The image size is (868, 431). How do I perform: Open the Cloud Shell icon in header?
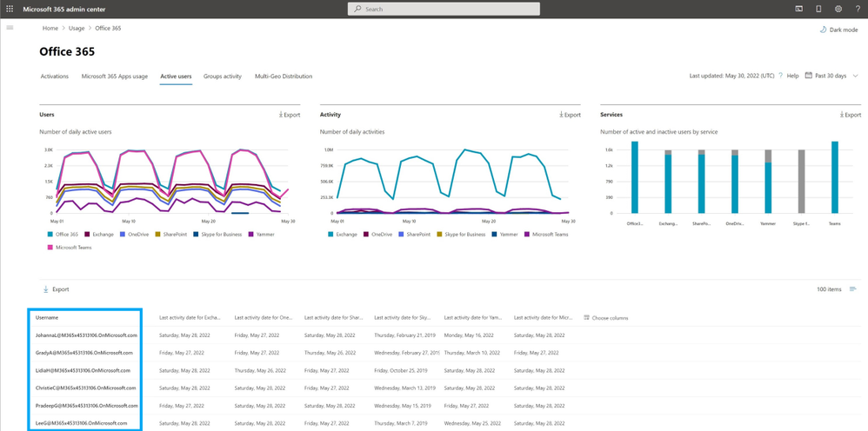[x=798, y=9]
